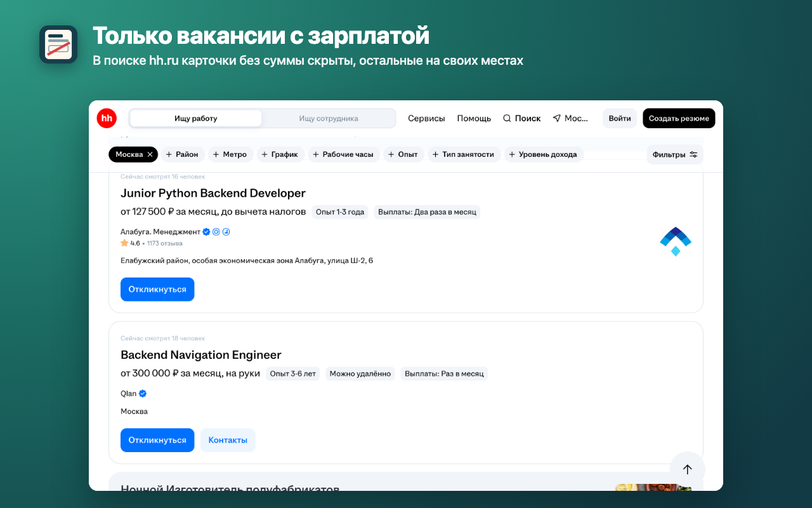The width and height of the screenshot is (812, 508).
Task: Click the Опыт 3-6 лет tag
Action: [x=293, y=374]
